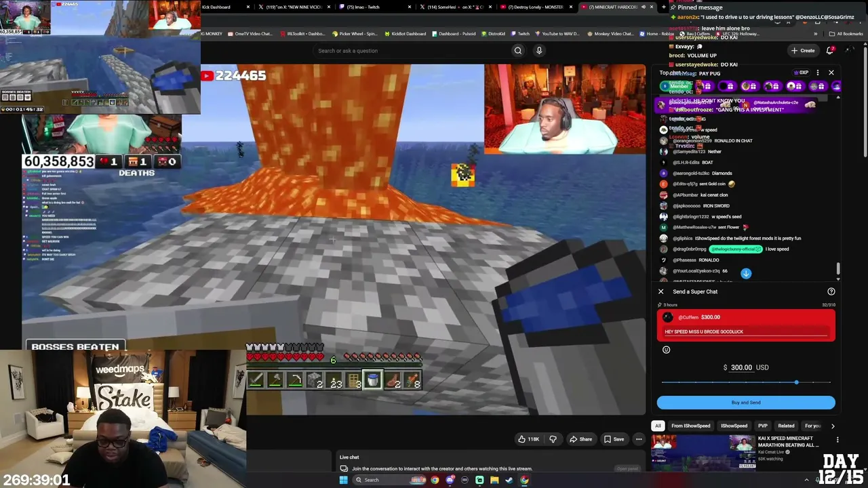Mute the MINECRAFT HARDCORE tab audio icon
This screenshot has height=488, width=868.
coord(642,7)
